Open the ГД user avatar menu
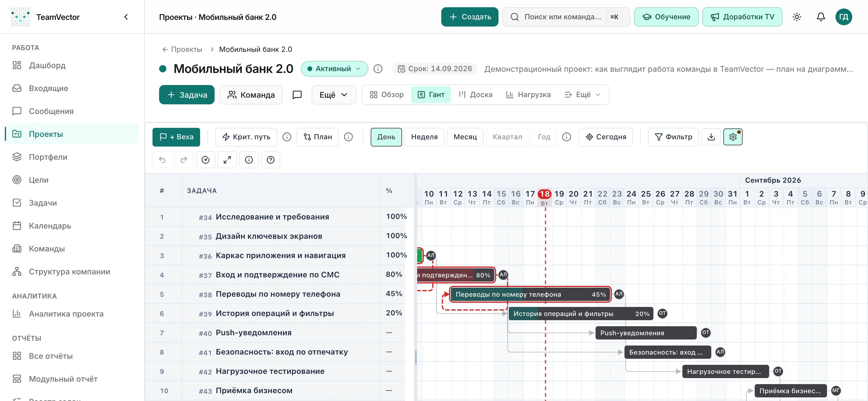The width and height of the screenshot is (868, 401). [843, 17]
